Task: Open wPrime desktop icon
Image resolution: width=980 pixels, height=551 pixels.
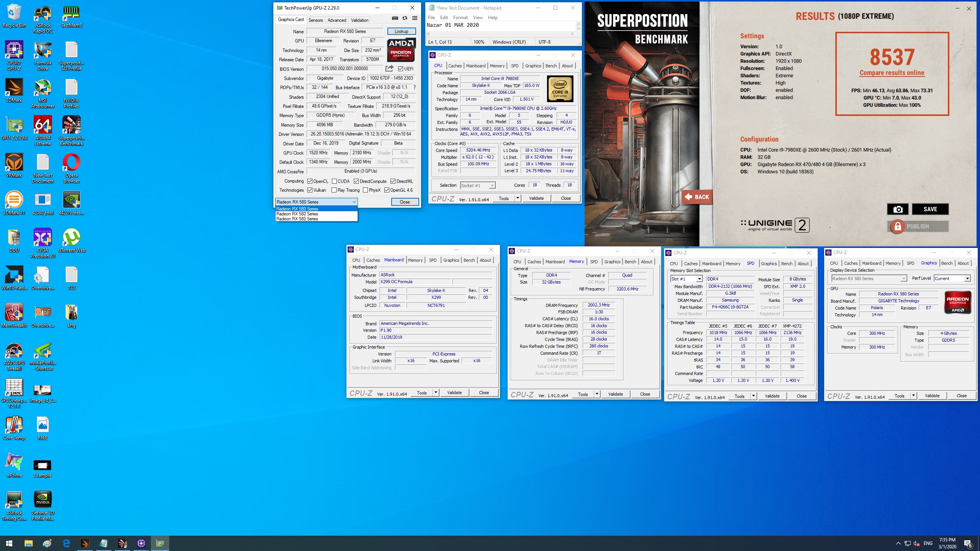Action: click(x=14, y=465)
